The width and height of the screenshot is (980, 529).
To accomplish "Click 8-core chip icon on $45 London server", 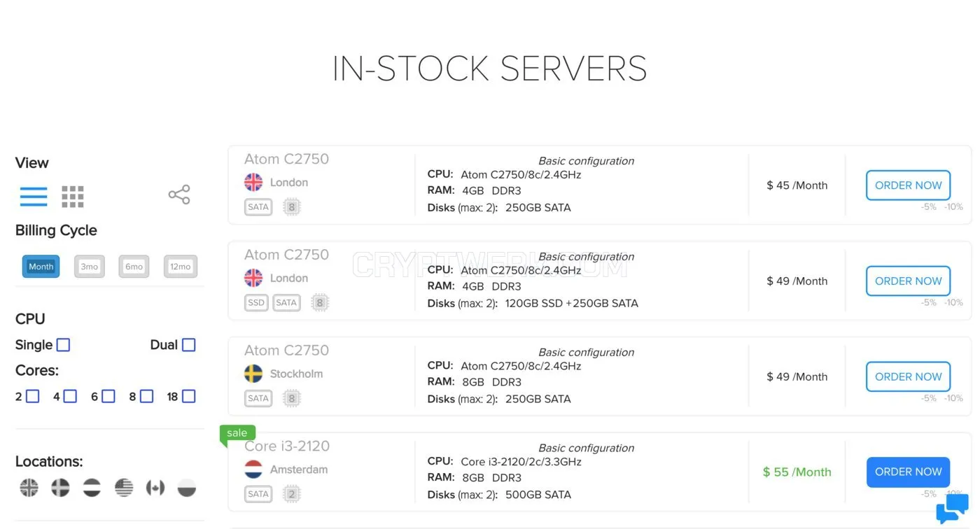I will point(292,207).
